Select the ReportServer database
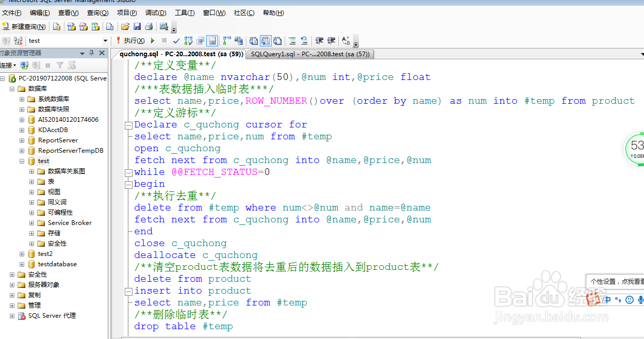This screenshot has width=644, height=339. point(58,140)
